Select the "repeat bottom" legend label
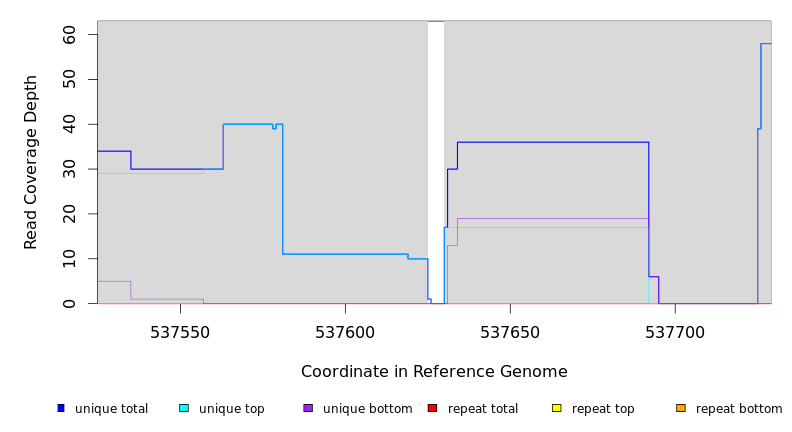Viewport: 792px width, 432px height. click(x=739, y=409)
